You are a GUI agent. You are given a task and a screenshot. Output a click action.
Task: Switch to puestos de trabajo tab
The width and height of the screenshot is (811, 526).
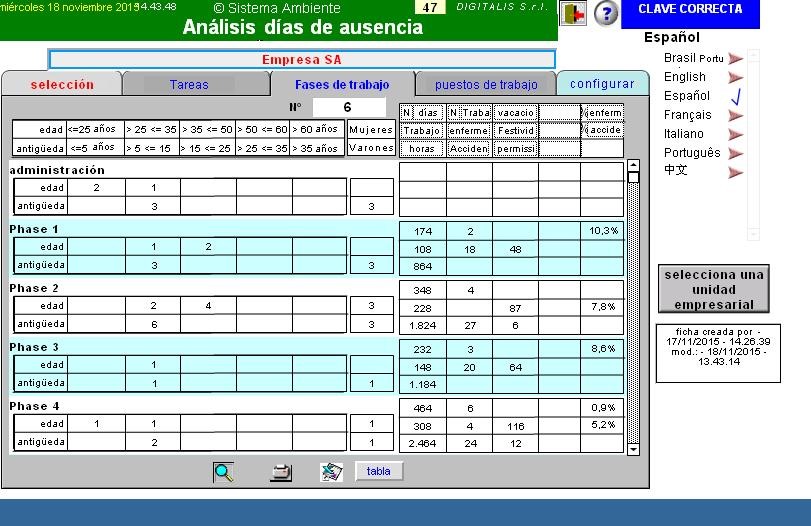(486, 85)
